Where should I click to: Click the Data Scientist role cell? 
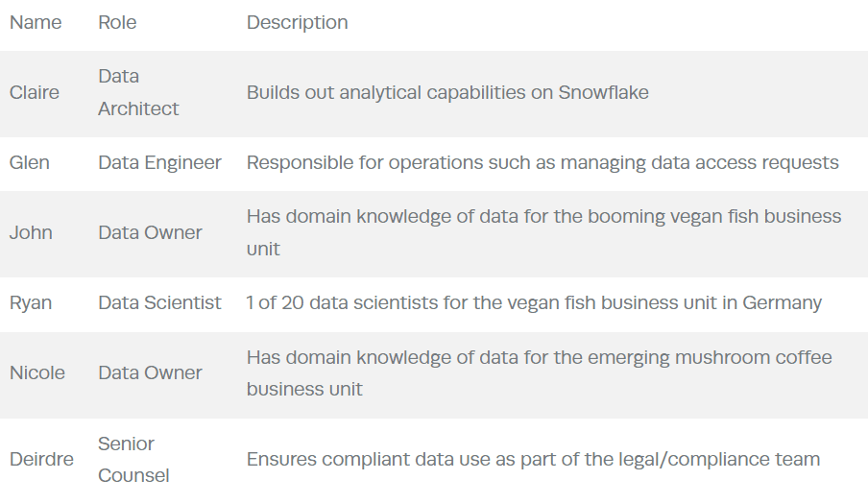pyautogui.click(x=159, y=303)
